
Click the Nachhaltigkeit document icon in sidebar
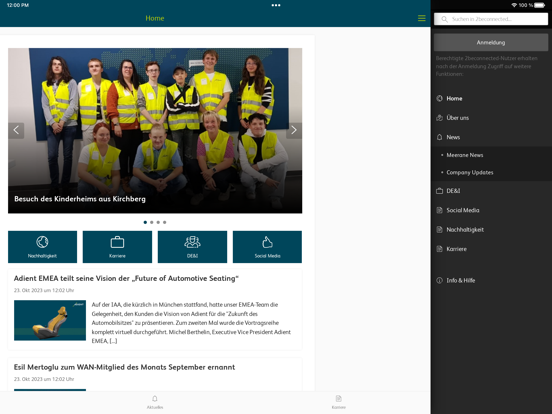439,230
